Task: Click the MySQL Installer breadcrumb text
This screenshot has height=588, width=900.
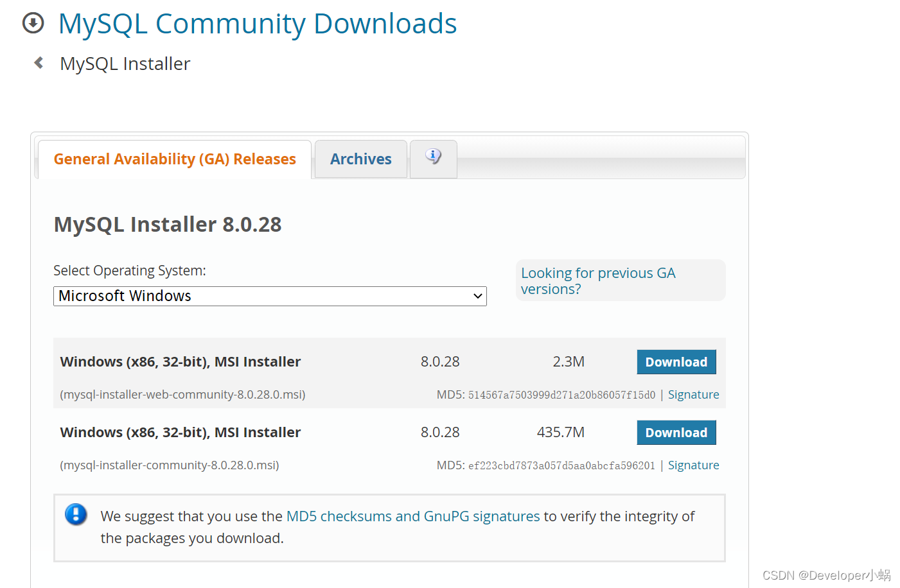Action: point(125,64)
